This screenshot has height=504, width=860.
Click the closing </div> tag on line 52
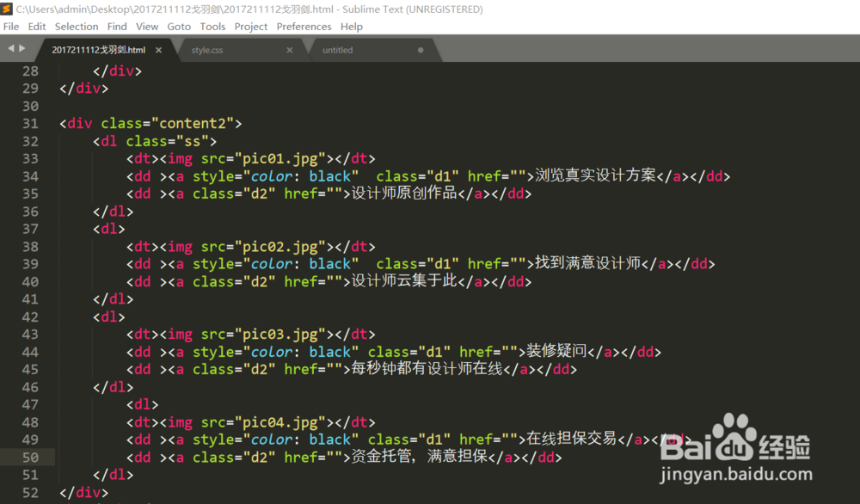(84, 492)
